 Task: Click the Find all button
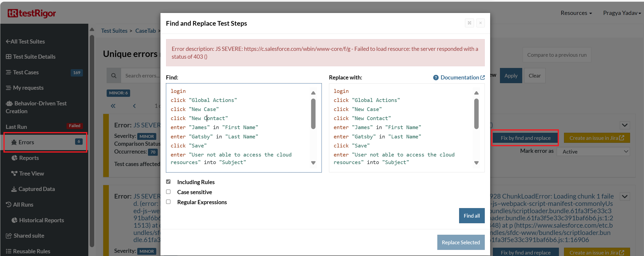(471, 215)
